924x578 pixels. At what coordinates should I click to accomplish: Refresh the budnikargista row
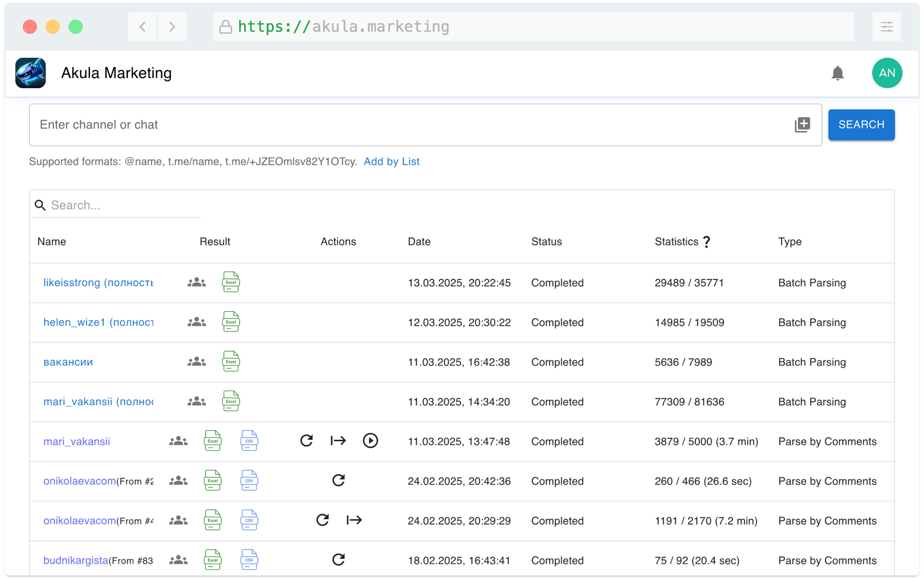[339, 560]
